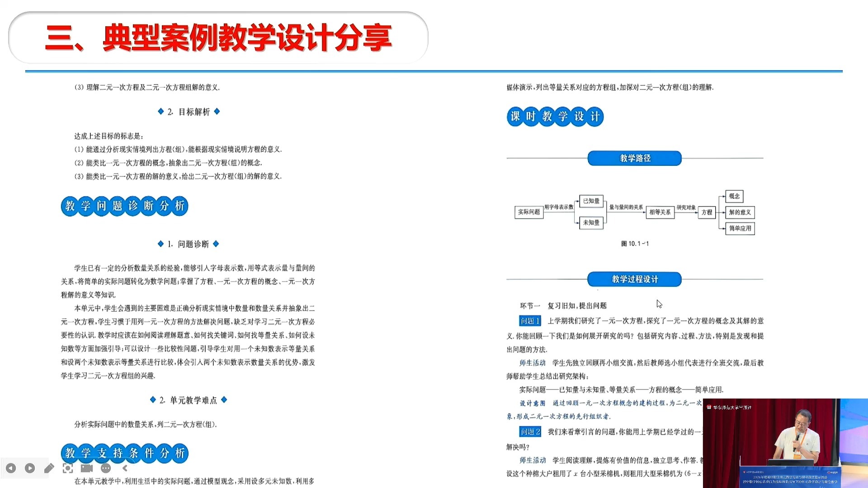Click the subheading 2. 目标解析
Viewport: 868px width, 488px height.
pyautogui.click(x=189, y=112)
